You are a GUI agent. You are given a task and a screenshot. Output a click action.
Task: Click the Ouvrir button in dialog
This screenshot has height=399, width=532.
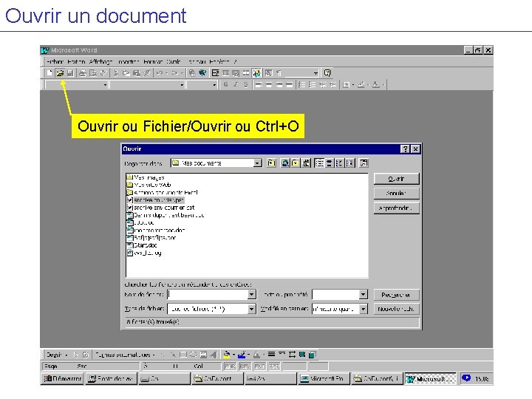[396, 179]
